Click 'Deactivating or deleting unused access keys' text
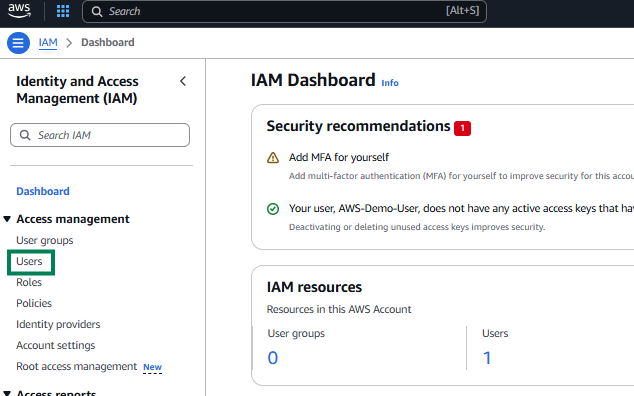The image size is (634, 396). click(417, 227)
